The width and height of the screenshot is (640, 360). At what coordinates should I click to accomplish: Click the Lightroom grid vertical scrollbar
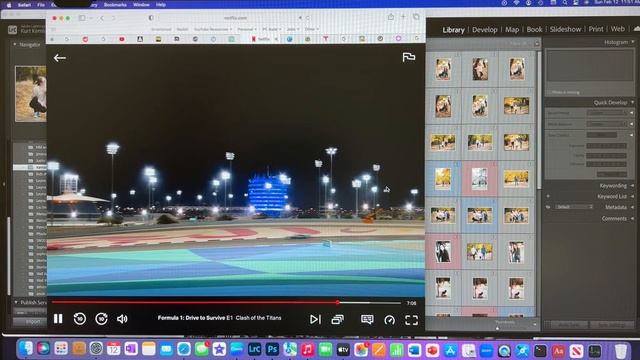tap(539, 120)
